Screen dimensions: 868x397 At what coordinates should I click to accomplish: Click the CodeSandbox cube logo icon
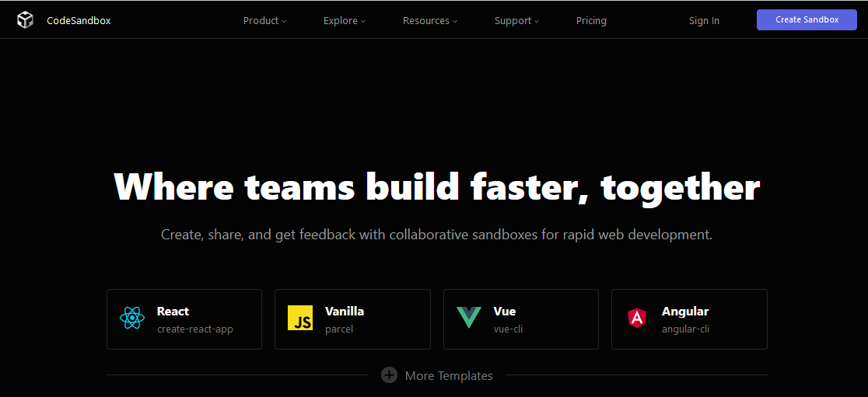coord(25,20)
